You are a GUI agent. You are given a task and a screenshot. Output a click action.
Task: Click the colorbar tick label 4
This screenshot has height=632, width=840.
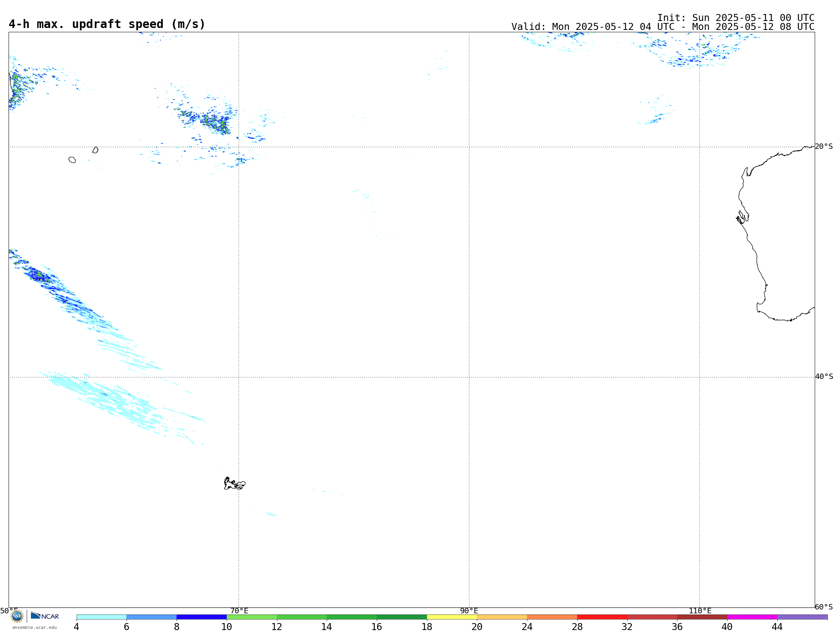point(77,627)
